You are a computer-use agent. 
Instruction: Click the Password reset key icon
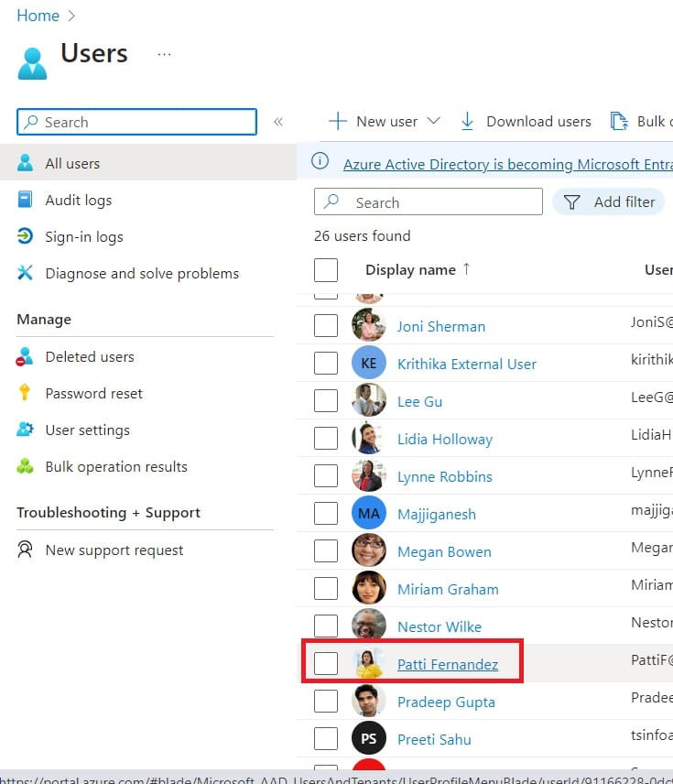25,393
